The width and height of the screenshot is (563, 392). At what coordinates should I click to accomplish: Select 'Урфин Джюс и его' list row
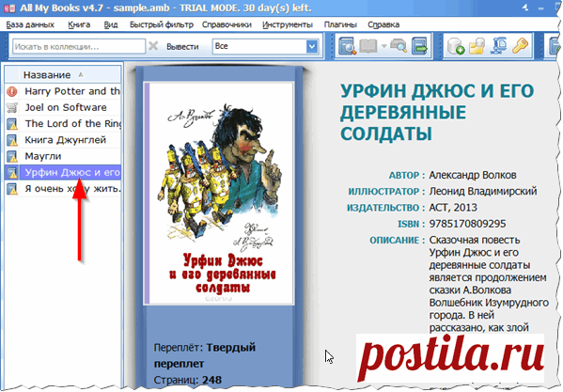pyautogui.click(x=63, y=173)
